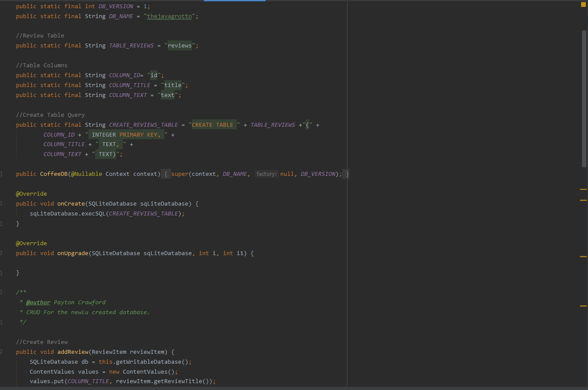The height and width of the screenshot is (390, 588).
Task: Click the underlined thejavagrotto string literal
Action: click(169, 16)
